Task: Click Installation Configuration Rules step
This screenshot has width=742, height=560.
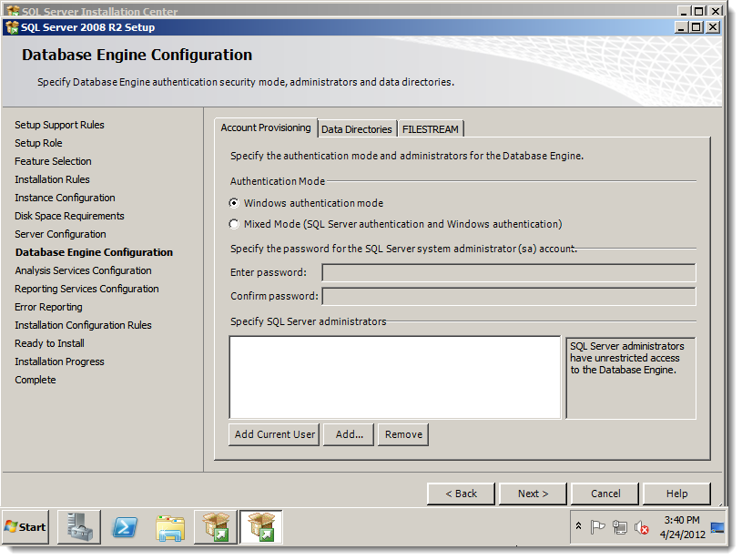Action: pos(83,325)
